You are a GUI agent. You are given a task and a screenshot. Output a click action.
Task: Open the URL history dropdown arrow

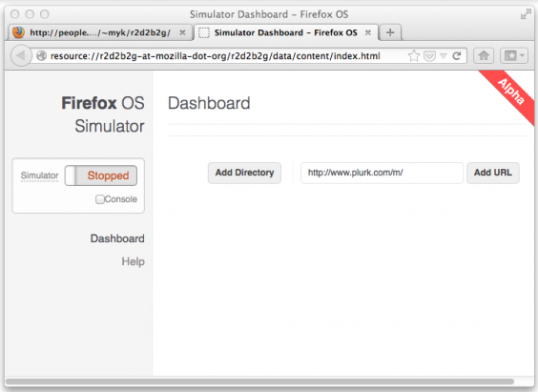444,56
